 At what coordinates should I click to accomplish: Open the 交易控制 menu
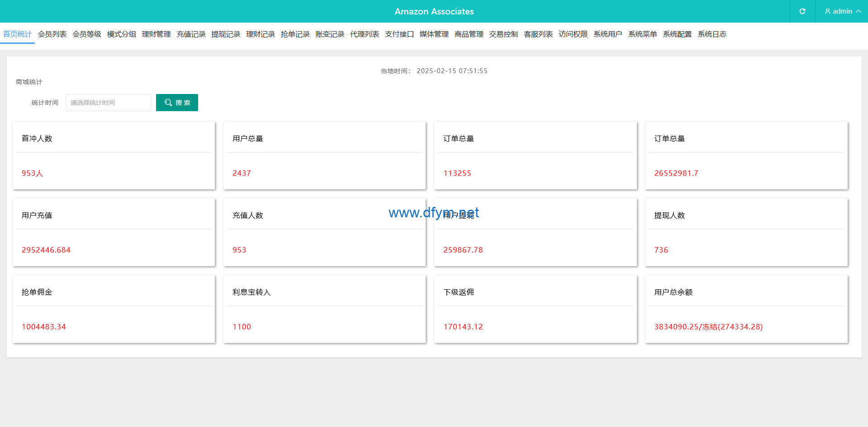pos(503,34)
